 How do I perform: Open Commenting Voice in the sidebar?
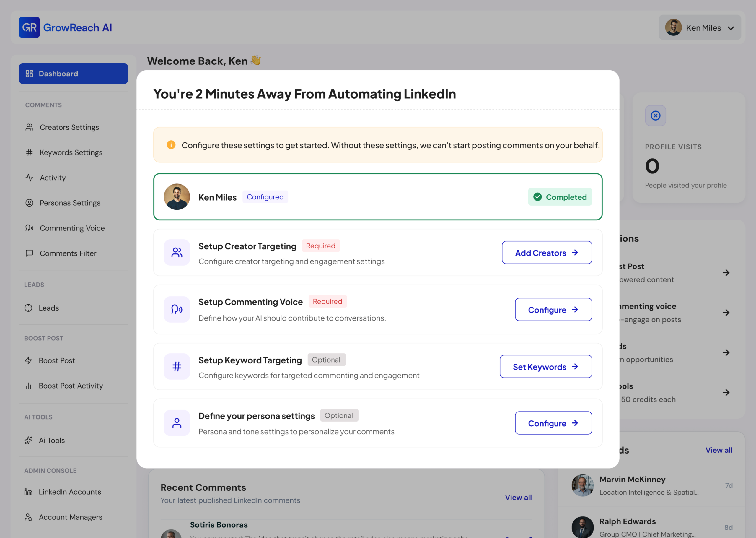click(x=65, y=228)
